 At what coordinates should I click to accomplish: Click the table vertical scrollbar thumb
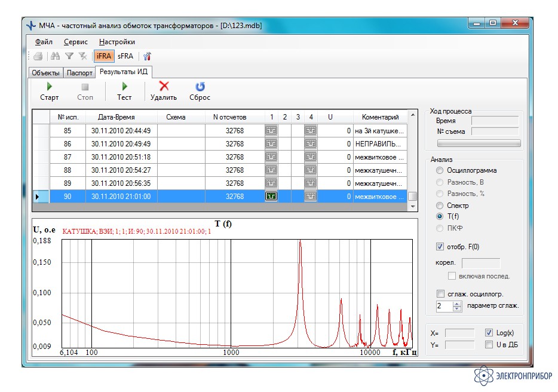point(413,197)
